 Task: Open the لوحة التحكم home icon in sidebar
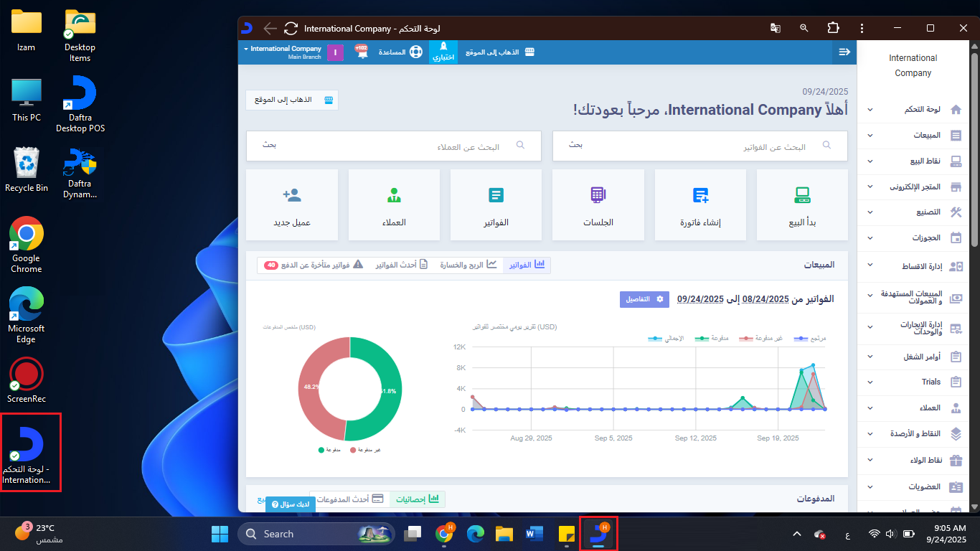(955, 110)
